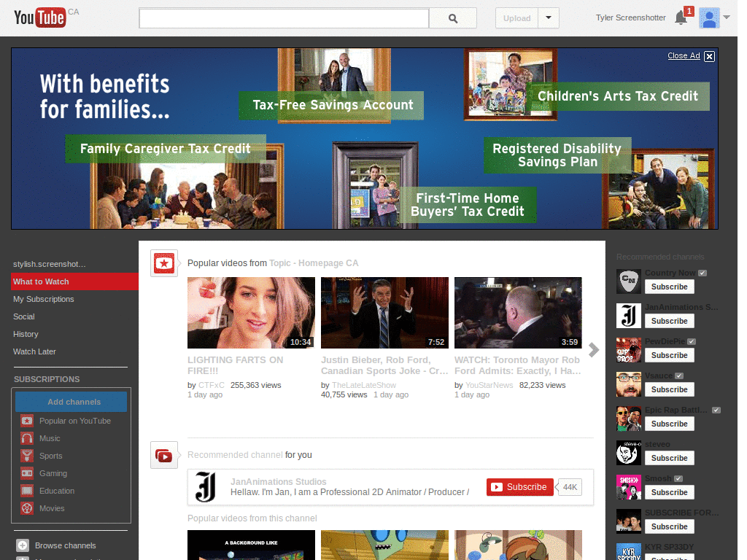Click the Sports trophy icon

click(27, 456)
